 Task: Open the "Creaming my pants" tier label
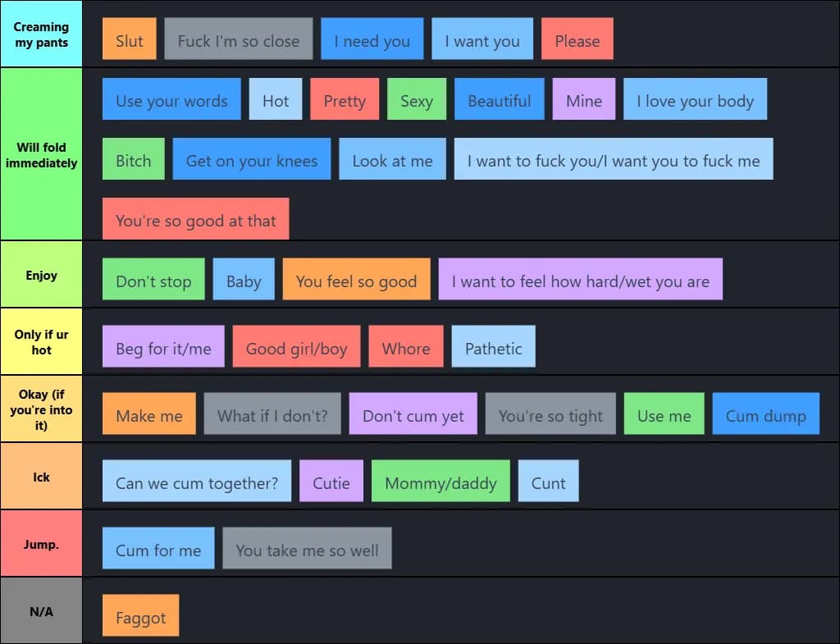(x=41, y=34)
